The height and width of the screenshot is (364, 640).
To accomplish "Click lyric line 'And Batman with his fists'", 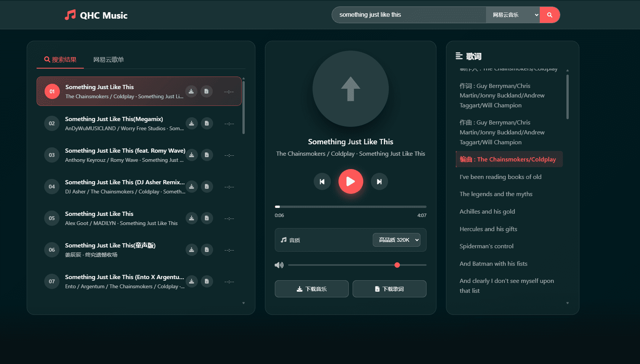I will [494, 264].
